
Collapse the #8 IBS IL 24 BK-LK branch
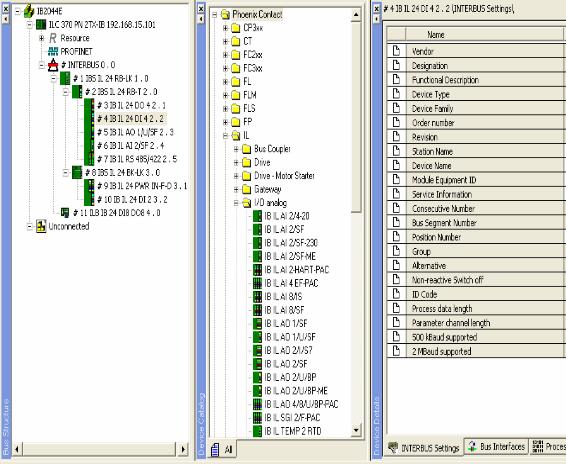(x=65, y=173)
